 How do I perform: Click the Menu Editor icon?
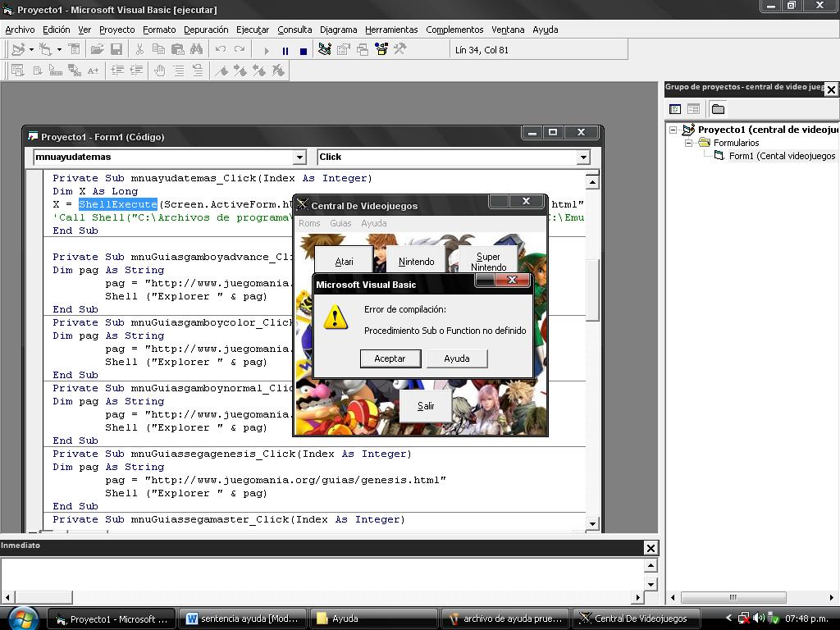75,50
